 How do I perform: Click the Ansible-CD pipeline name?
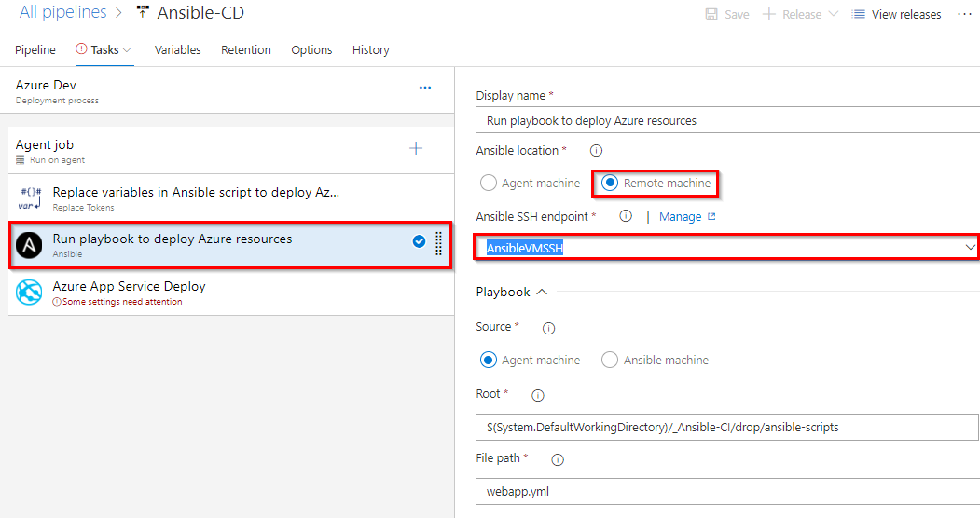click(200, 12)
